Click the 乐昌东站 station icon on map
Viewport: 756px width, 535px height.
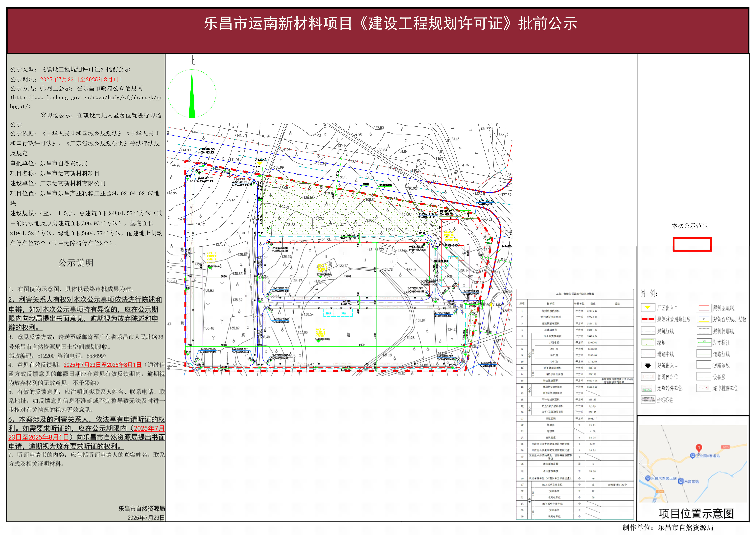[x=681, y=481]
